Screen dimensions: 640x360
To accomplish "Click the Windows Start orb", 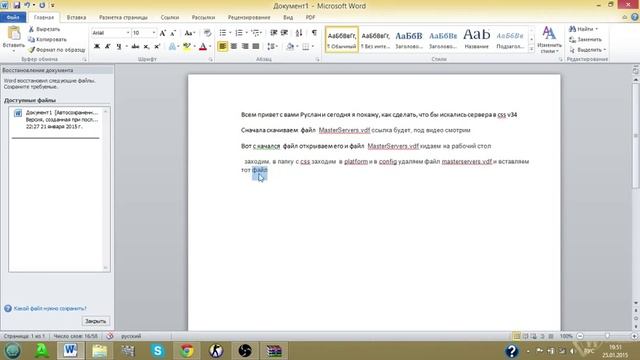I will [12, 351].
